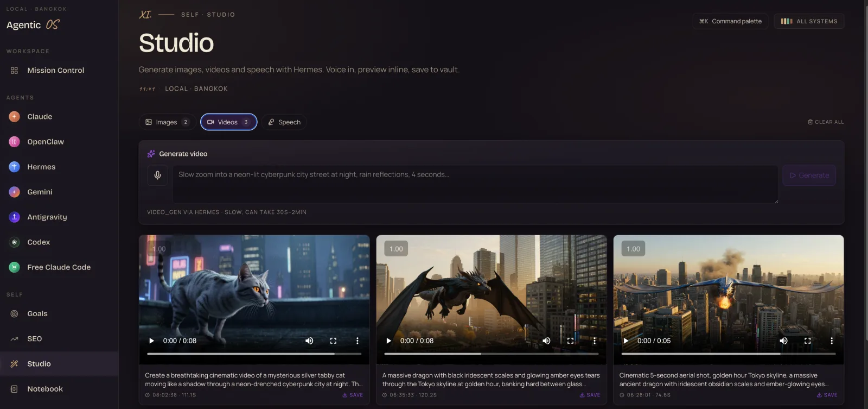The width and height of the screenshot is (868, 409).
Task: Fullscreen the aerial Tokyo skyline video
Action: 807,341
